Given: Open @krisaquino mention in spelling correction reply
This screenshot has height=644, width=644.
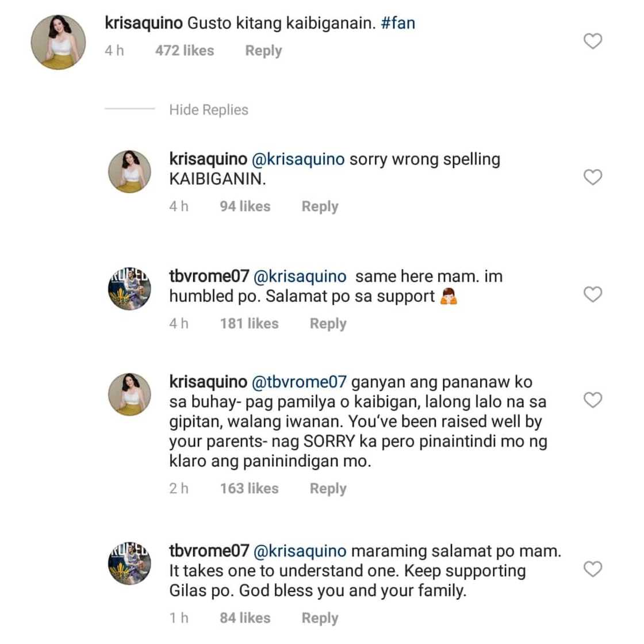Looking at the screenshot, I should tap(298, 159).
